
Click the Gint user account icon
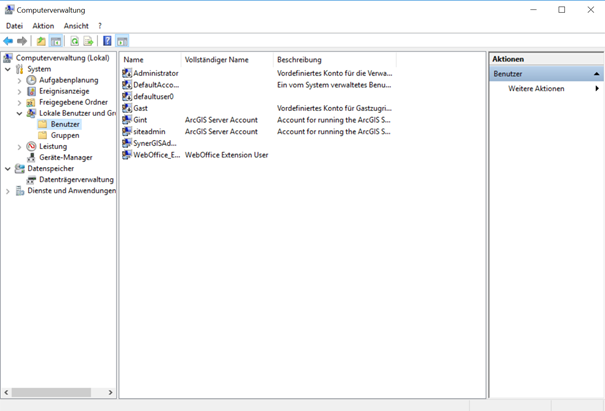click(x=127, y=120)
